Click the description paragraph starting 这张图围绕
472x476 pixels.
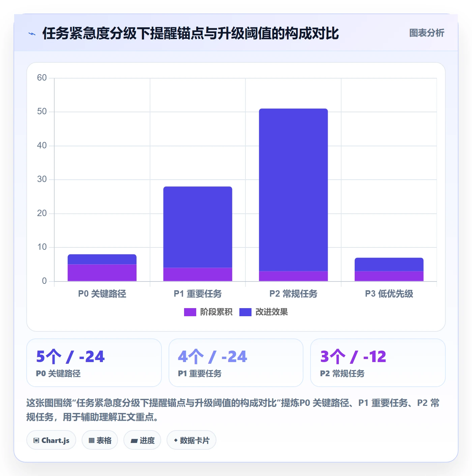point(233,410)
